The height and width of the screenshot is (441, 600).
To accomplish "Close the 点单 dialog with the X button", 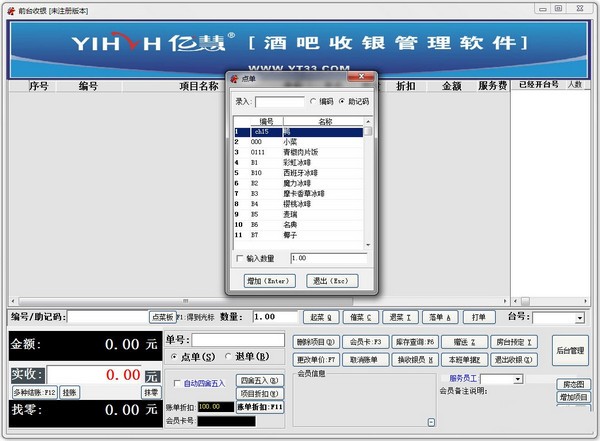I will 367,77.
